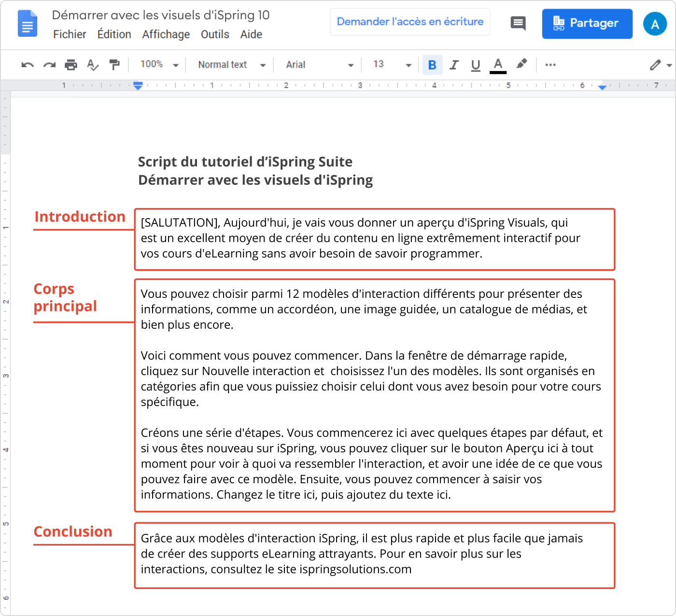Click the vertical ruler on the left
The image size is (676, 616).
(x=5, y=352)
